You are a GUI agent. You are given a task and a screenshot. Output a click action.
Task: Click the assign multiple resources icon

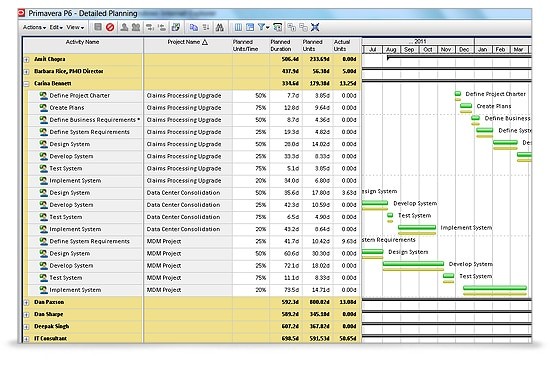tap(136, 27)
